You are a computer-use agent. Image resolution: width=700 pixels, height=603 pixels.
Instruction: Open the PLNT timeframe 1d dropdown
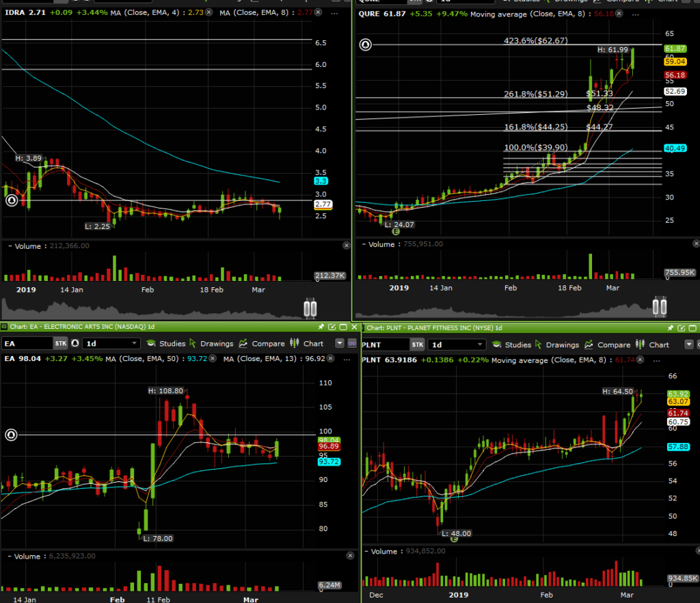tap(457, 345)
